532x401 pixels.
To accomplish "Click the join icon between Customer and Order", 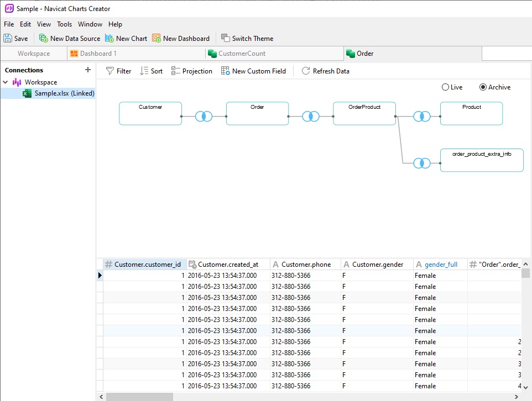I will (204, 117).
